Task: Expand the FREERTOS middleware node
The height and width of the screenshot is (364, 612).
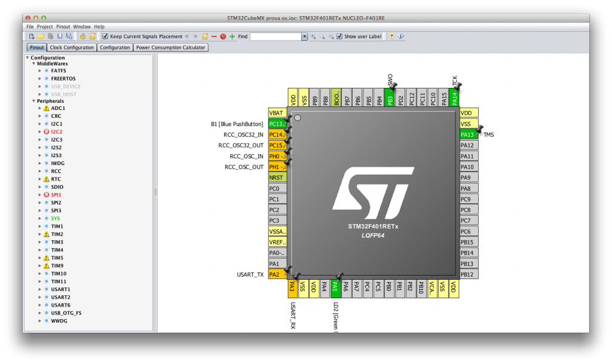Action: click(40, 78)
